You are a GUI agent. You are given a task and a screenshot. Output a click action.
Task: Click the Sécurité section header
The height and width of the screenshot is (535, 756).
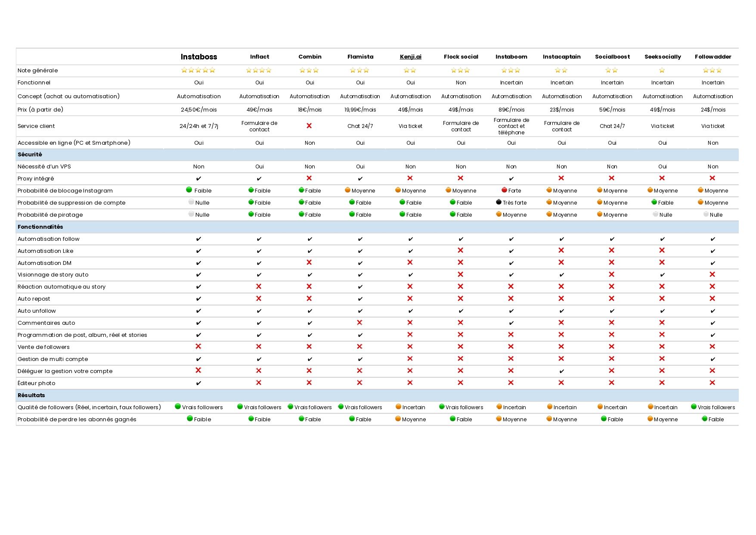click(x=377, y=154)
